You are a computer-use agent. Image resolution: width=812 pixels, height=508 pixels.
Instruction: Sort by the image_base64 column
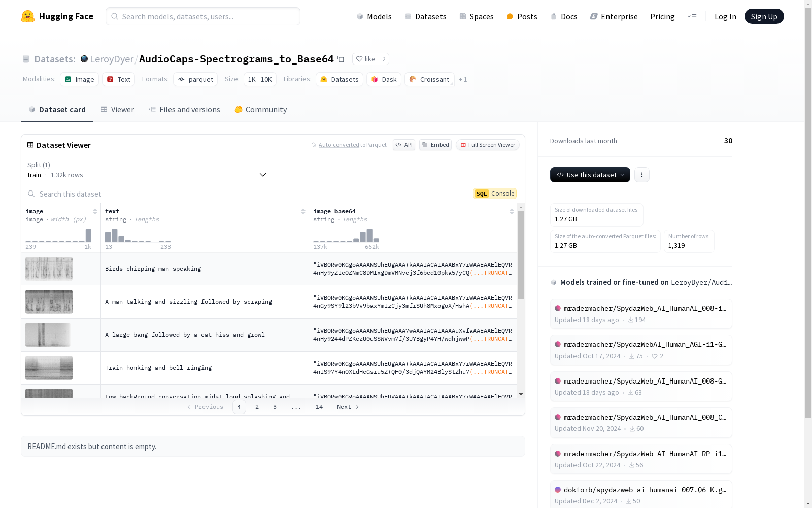(512, 211)
